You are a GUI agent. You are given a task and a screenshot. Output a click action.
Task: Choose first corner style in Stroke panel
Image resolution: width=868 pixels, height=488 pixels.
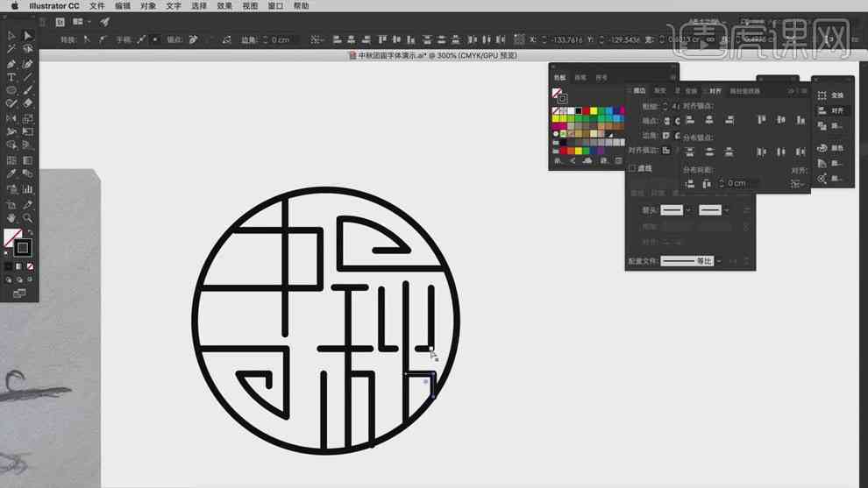[667, 136]
